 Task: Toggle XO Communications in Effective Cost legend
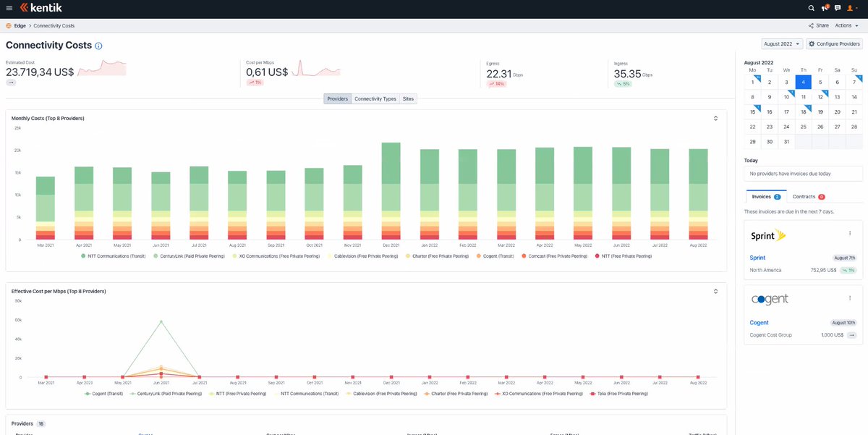(x=539, y=394)
